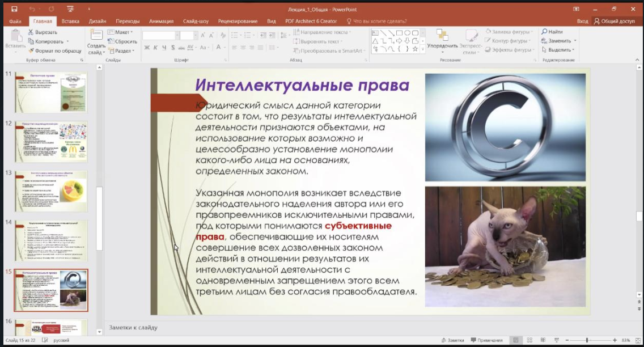Open the Вид tab
This screenshot has height=347, width=644.
pos(271,21)
